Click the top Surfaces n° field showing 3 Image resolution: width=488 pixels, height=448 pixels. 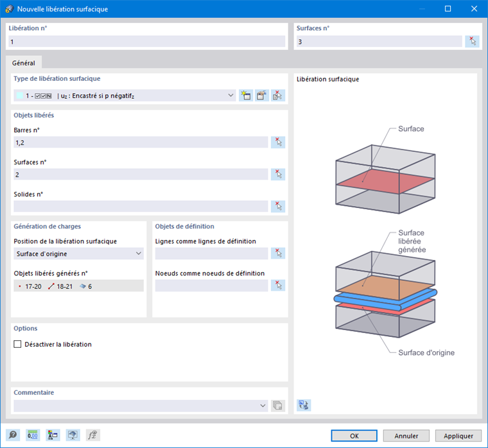[x=379, y=41]
